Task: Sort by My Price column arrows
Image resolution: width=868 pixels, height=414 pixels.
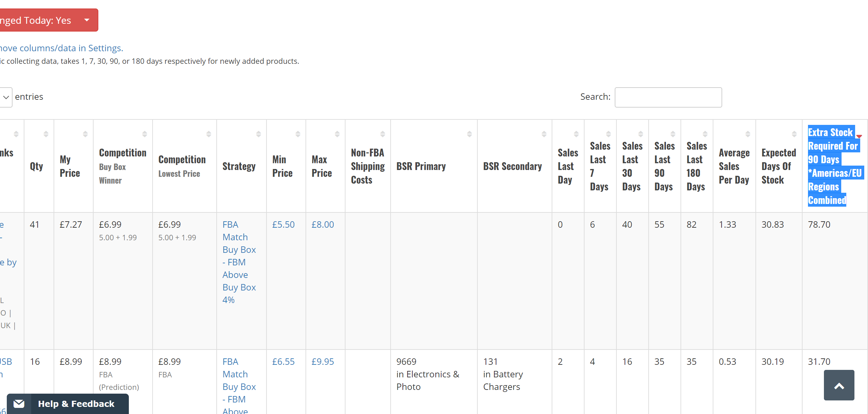Action: (x=85, y=134)
